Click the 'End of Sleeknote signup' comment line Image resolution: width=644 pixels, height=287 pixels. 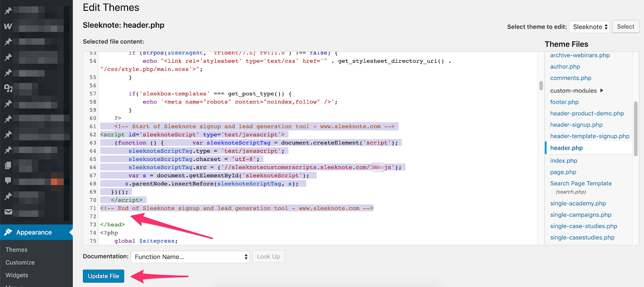point(237,208)
